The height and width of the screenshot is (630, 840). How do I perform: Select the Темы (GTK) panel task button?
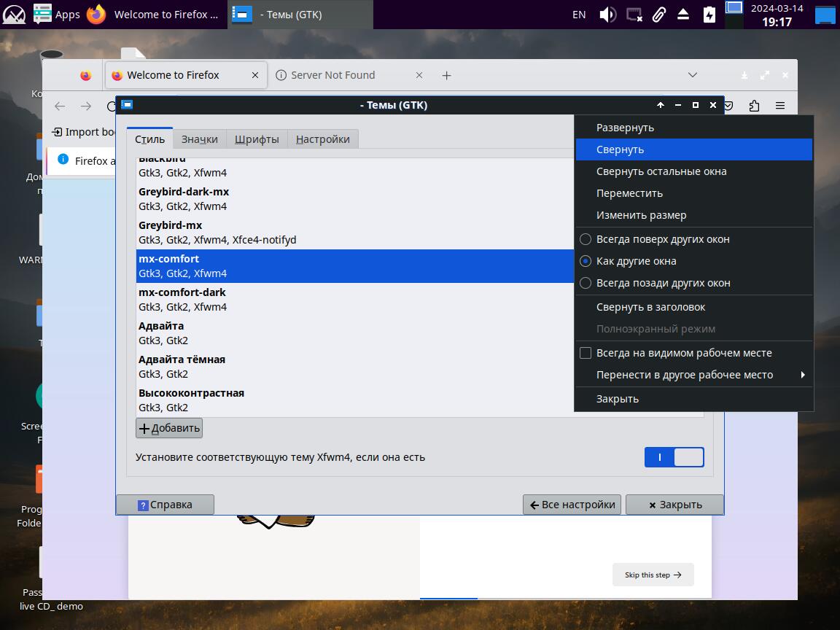[300, 14]
